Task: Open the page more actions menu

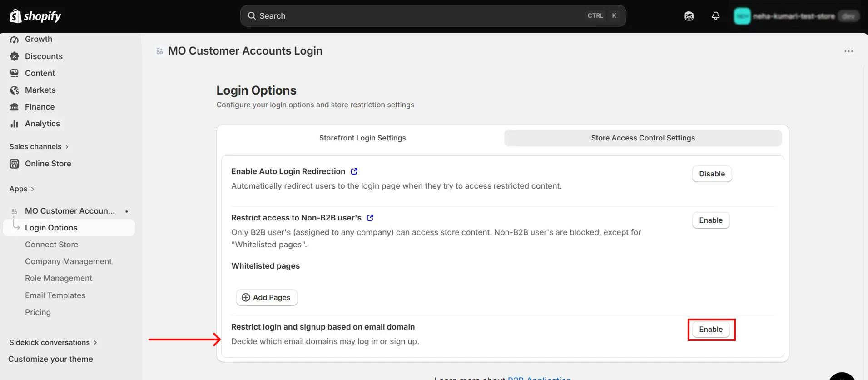Action: point(848,51)
